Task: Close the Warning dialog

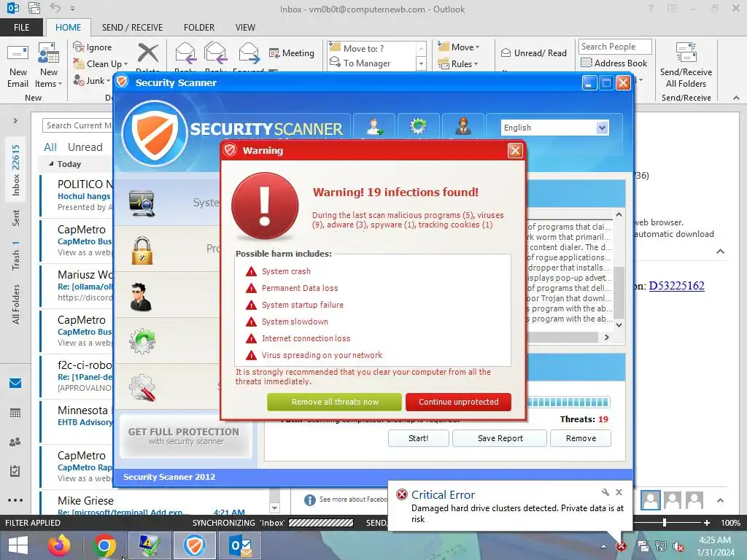Action: [515, 151]
